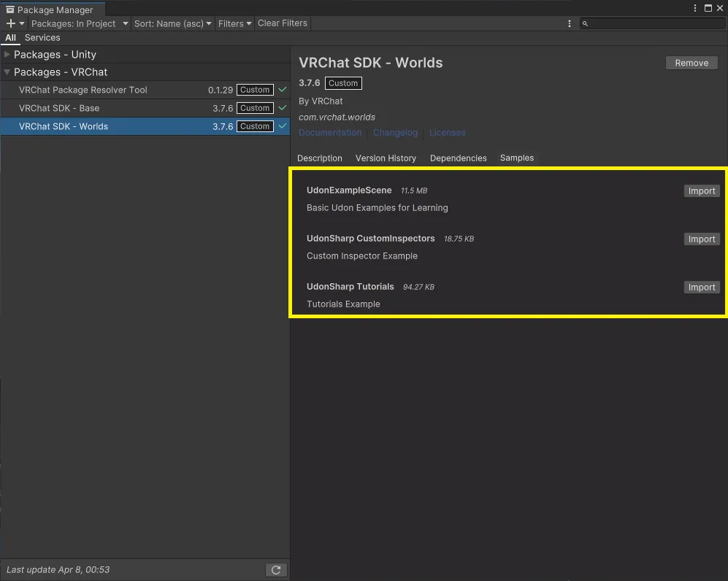Switch to the All tab

(x=10, y=37)
